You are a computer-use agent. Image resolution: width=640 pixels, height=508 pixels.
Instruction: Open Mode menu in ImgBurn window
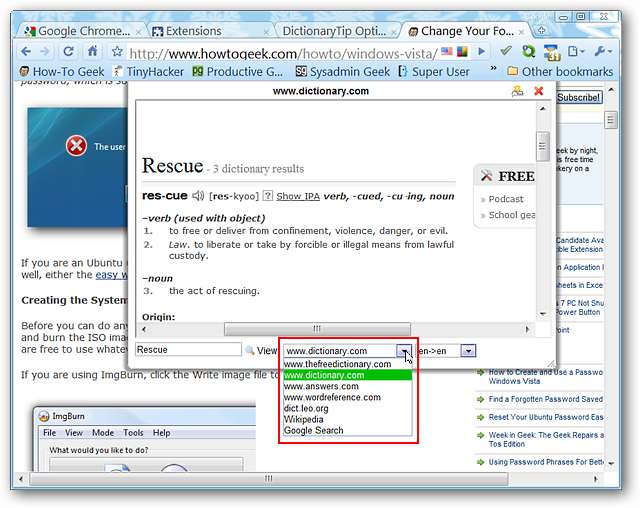[x=103, y=433]
